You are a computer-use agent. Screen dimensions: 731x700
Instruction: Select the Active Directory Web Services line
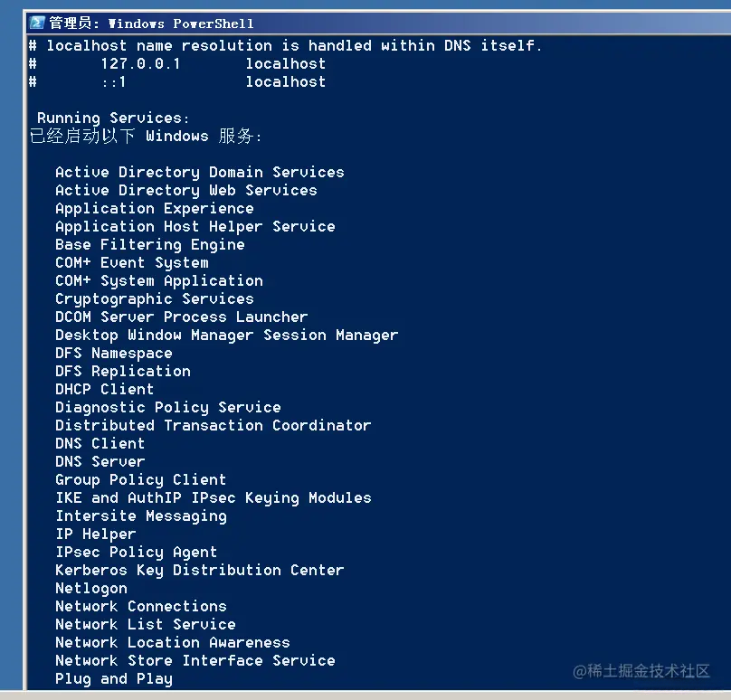click(x=185, y=191)
